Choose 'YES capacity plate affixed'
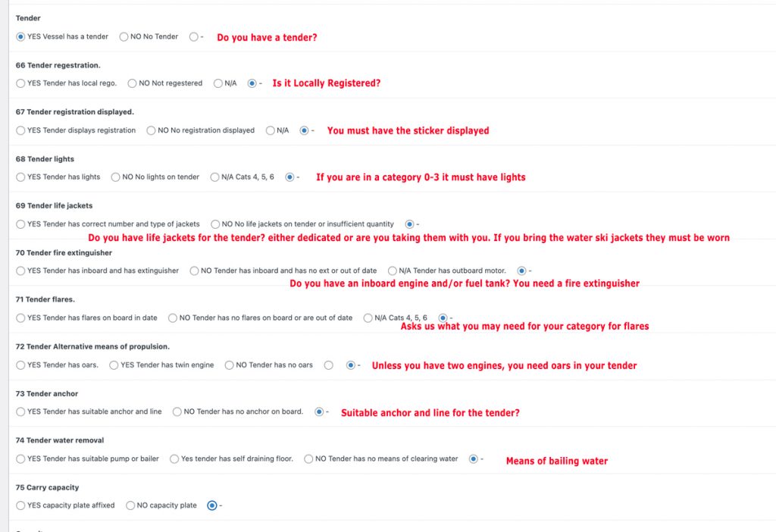The width and height of the screenshot is (776, 532). pyautogui.click(x=20, y=505)
